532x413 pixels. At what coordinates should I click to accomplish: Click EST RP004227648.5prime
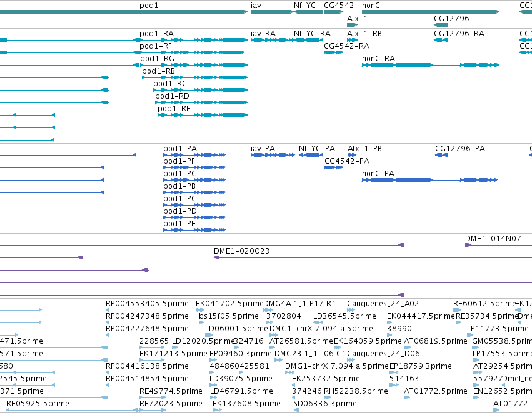[x=108, y=335]
